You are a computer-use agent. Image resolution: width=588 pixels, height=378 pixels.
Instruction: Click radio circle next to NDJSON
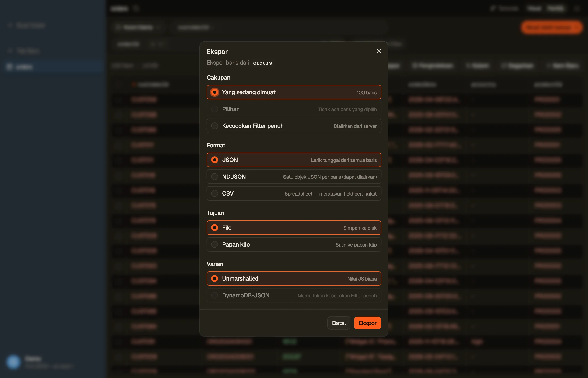point(214,177)
